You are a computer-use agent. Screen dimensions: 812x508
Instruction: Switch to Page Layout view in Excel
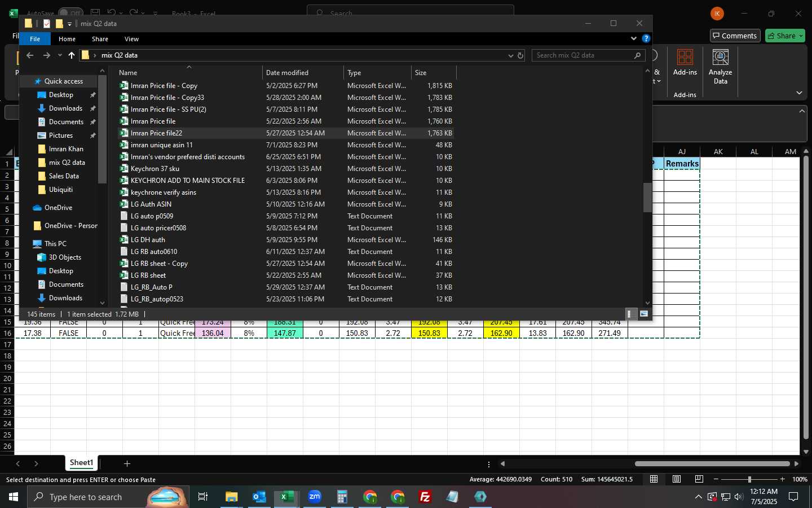[x=677, y=479]
